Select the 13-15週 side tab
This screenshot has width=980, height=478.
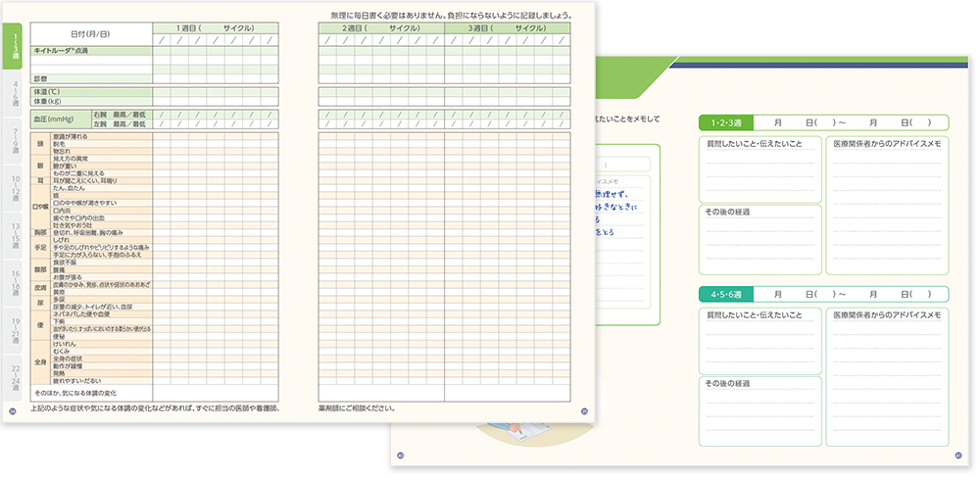point(14,236)
